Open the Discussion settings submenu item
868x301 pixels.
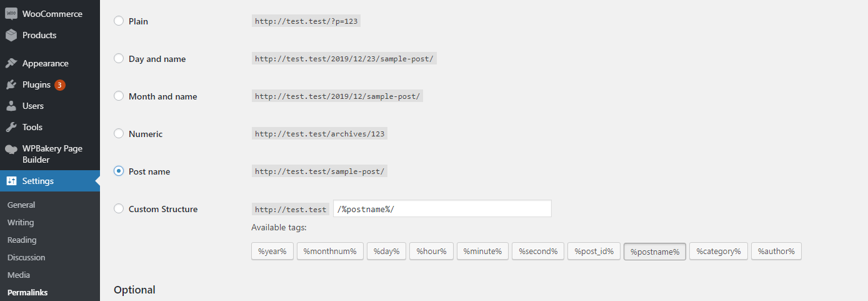point(26,257)
